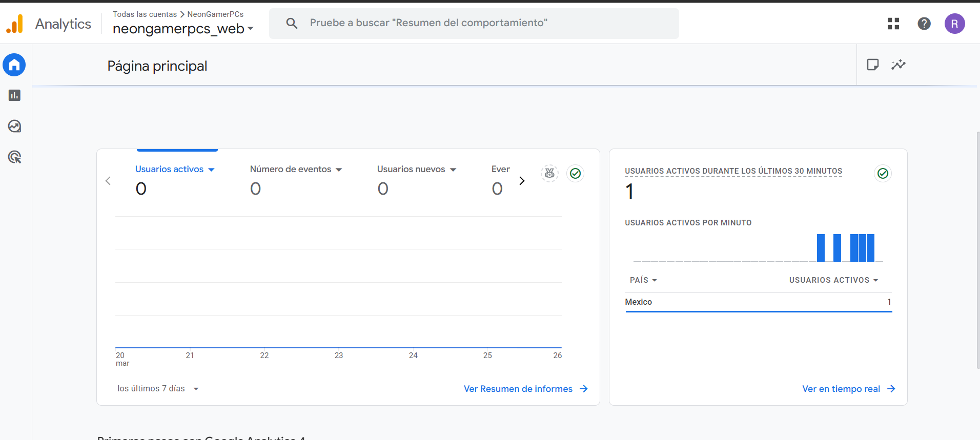Open the Insights sparkline icon
Viewport: 980px width, 440px height.
click(x=899, y=65)
